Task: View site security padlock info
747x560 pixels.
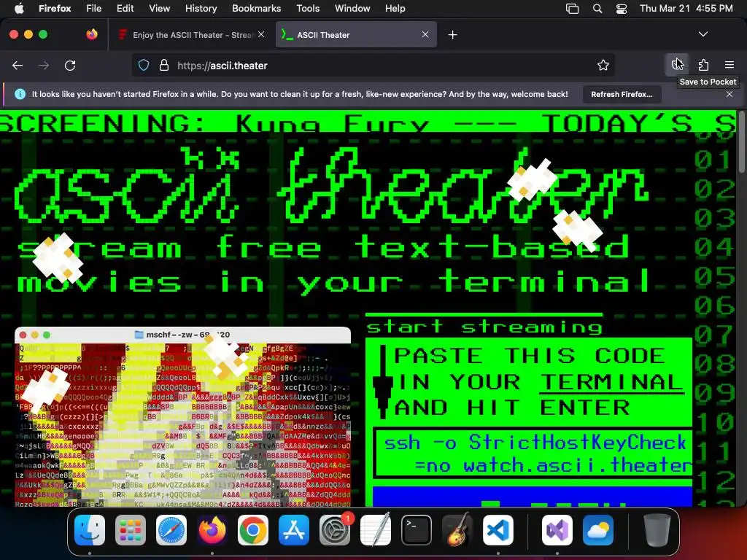Action: tap(164, 65)
